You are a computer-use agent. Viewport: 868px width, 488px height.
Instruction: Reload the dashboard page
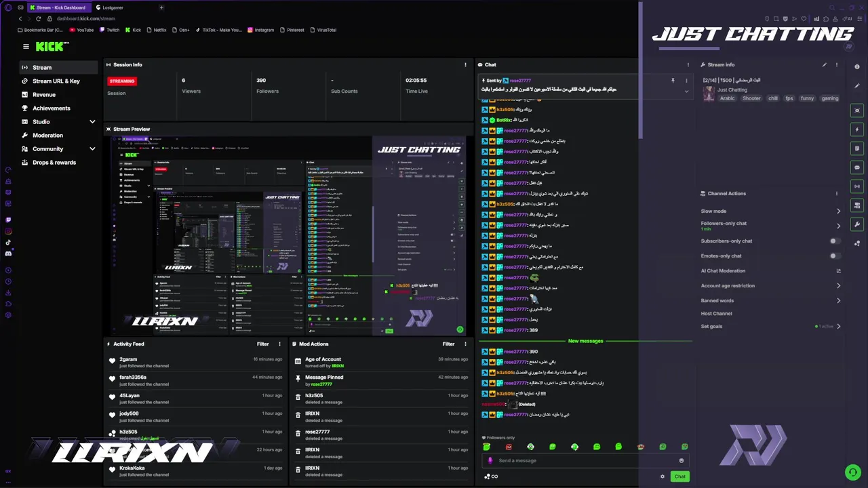tap(38, 18)
